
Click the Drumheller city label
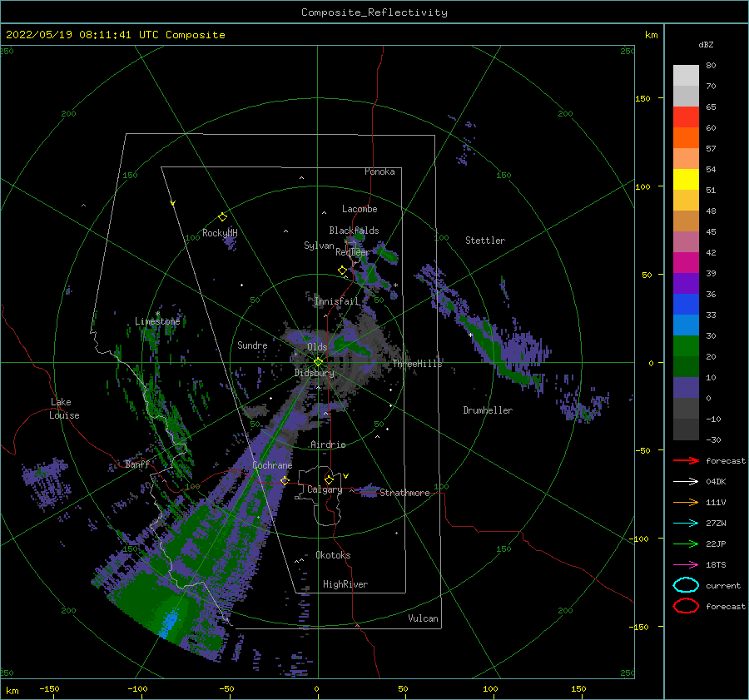coord(488,410)
